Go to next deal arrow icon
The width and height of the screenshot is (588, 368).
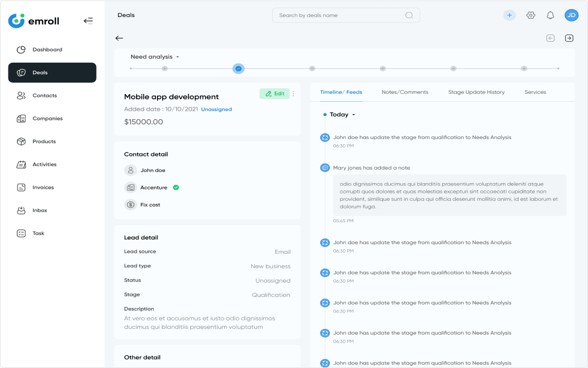(x=569, y=38)
